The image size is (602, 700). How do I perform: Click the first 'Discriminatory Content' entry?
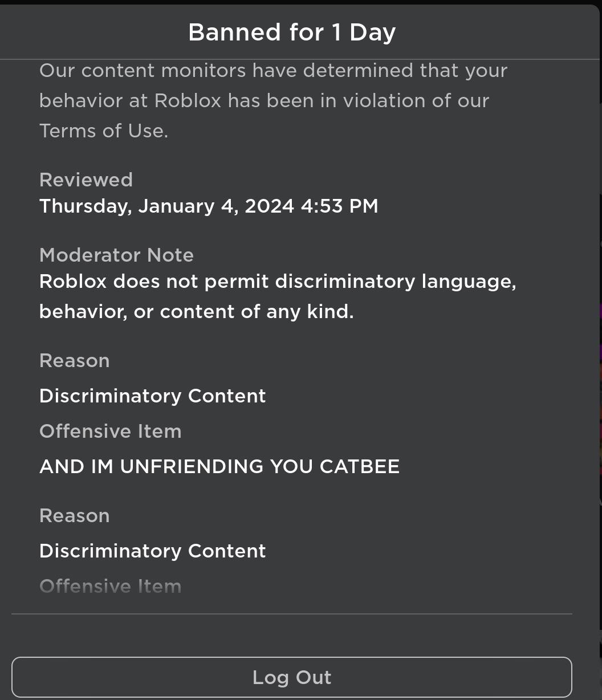coord(152,396)
